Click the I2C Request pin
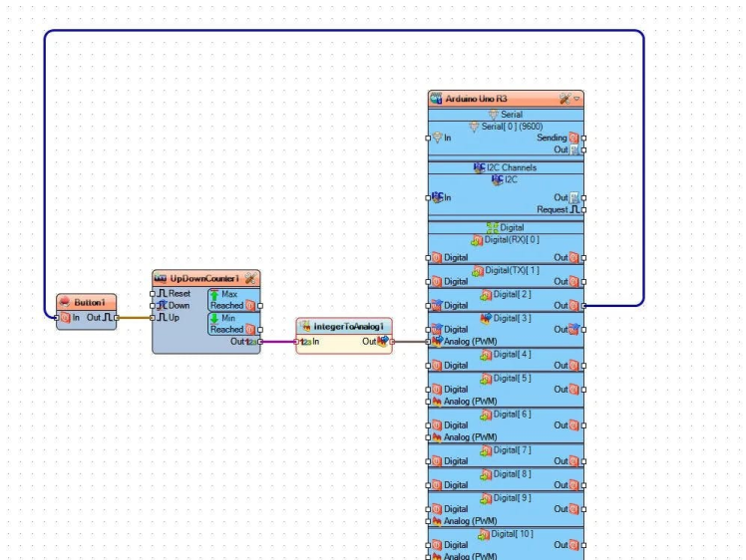The width and height of the screenshot is (746, 560). tap(583, 209)
